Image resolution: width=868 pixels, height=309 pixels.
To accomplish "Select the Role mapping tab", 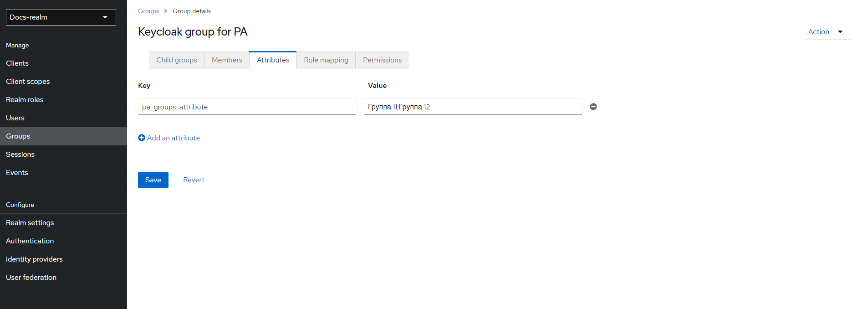I will pos(326,60).
